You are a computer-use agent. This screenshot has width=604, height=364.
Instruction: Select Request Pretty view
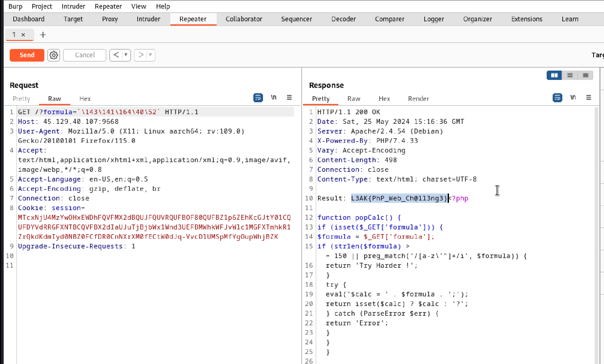tap(22, 99)
